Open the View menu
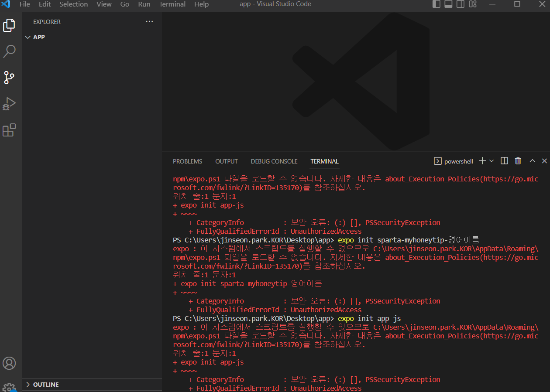Image resolution: width=550 pixels, height=392 pixels. coord(104,4)
